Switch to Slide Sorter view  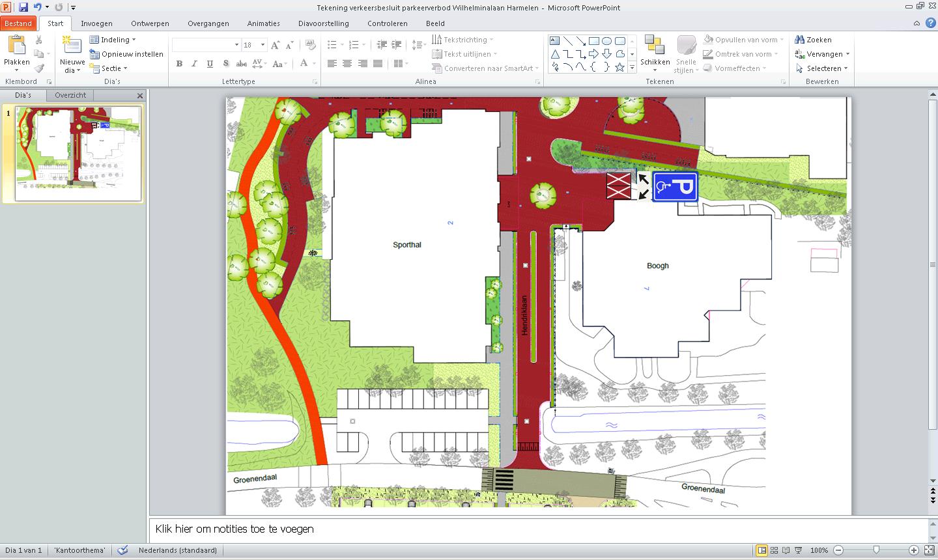pyautogui.click(x=774, y=550)
